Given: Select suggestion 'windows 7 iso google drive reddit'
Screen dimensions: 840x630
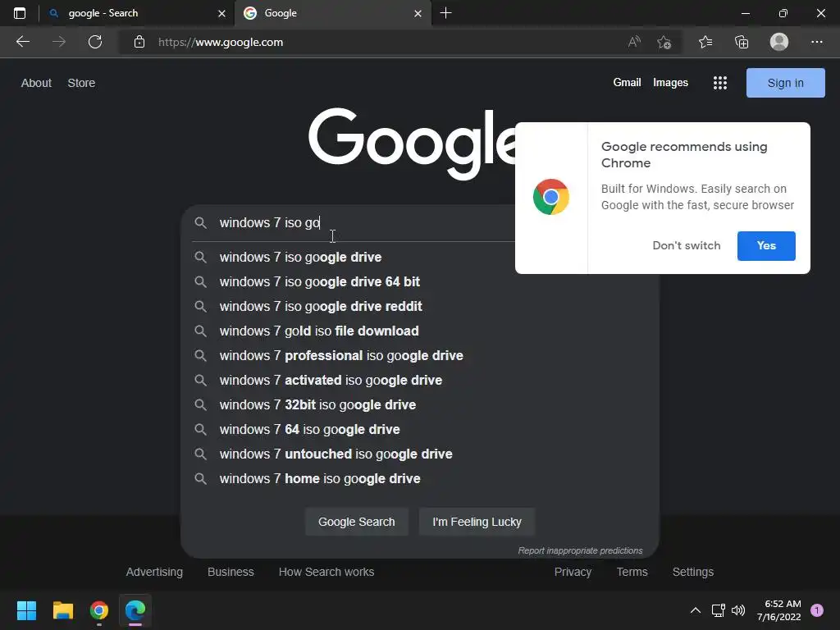Looking at the screenshot, I should pos(419,307).
